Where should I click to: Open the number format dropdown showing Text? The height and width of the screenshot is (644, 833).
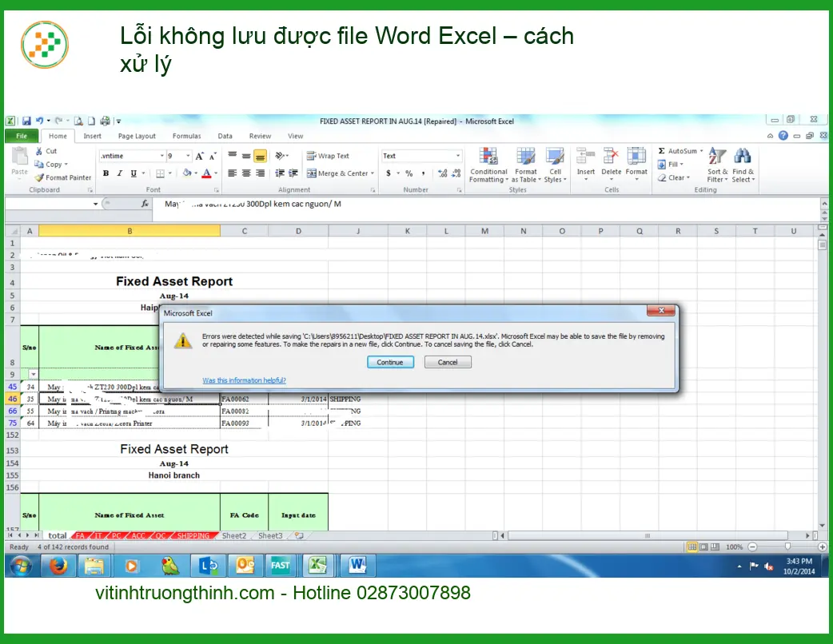pos(458,156)
